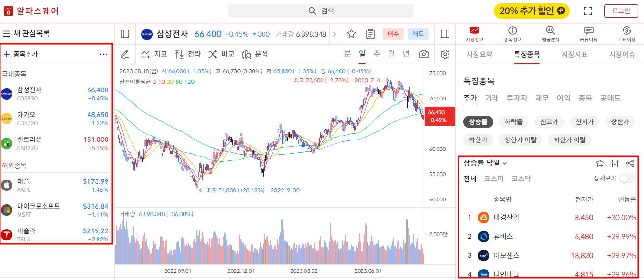Viewport: 644px width, 280px height.
Task: Select the 하한가 이탈 filter chip
Action: (569, 140)
